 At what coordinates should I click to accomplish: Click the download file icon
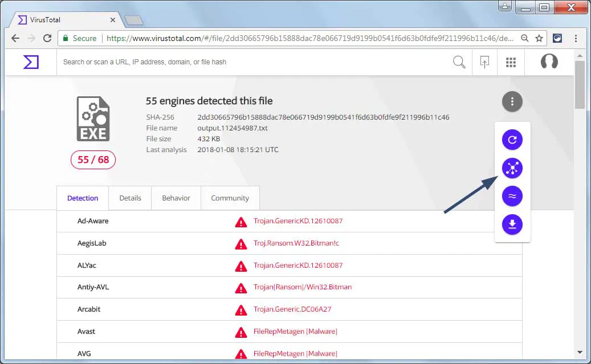[512, 224]
